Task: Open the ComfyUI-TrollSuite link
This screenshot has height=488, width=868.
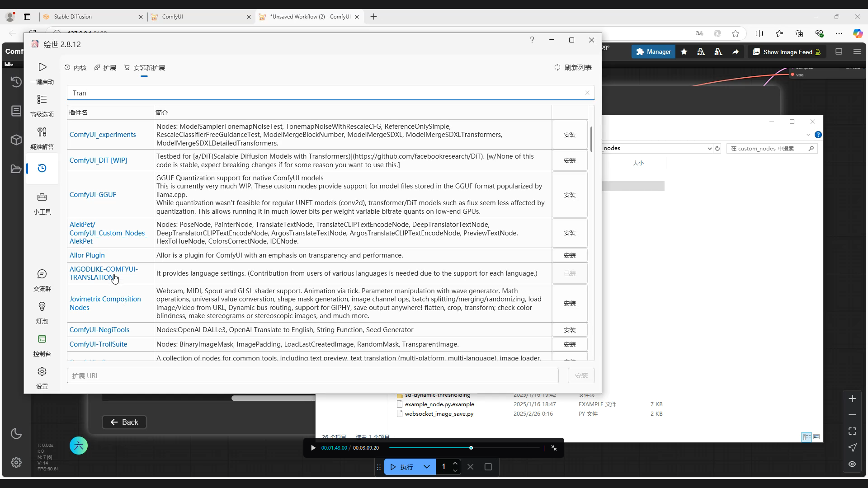Action: tap(98, 344)
